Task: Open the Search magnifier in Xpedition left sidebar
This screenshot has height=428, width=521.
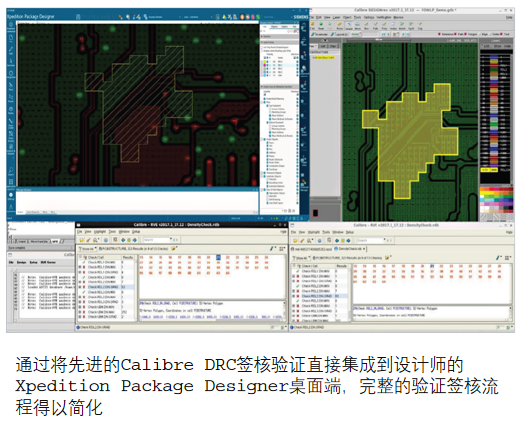Action: point(11,171)
